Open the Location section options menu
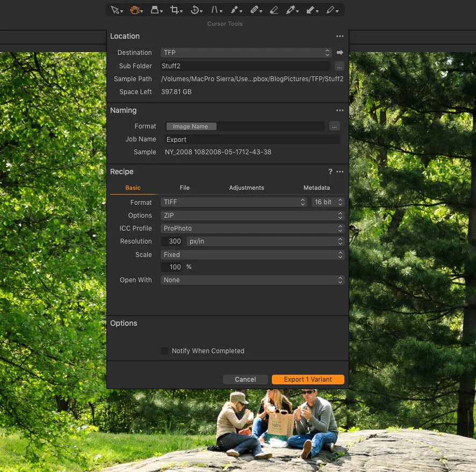The height and width of the screenshot is (472, 476). (x=340, y=36)
